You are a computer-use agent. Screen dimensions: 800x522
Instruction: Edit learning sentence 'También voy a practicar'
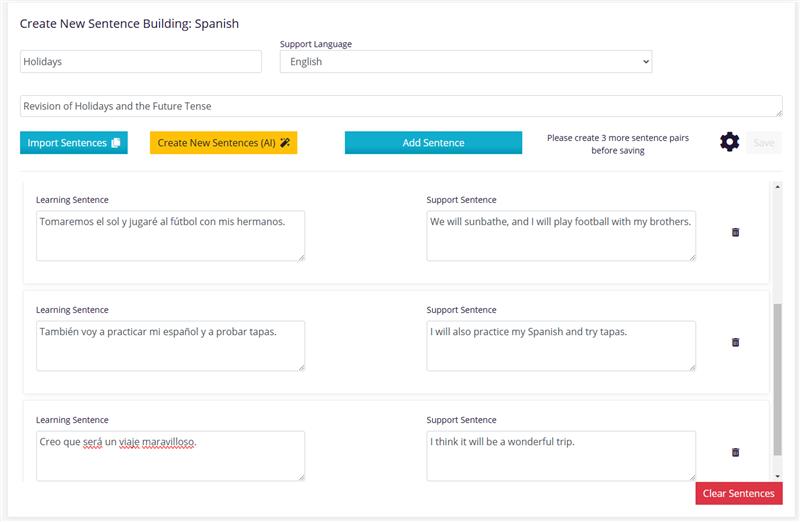point(170,346)
